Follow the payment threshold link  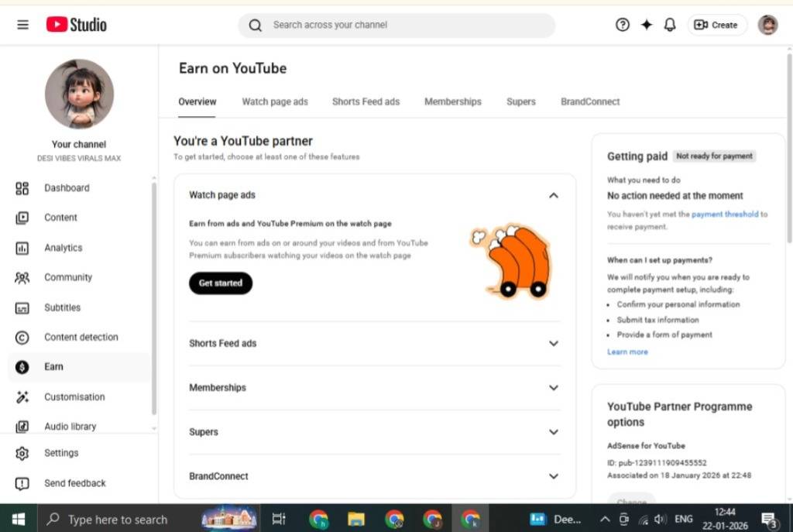click(x=724, y=215)
